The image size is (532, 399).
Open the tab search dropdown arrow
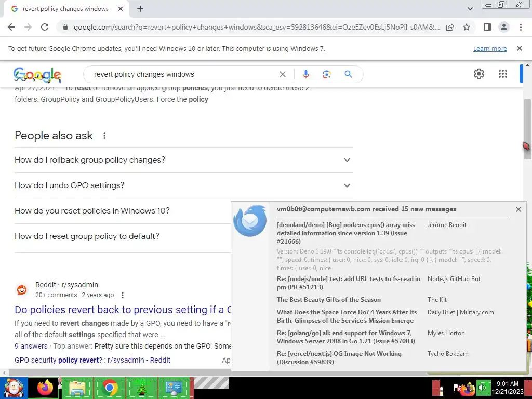coord(470,9)
